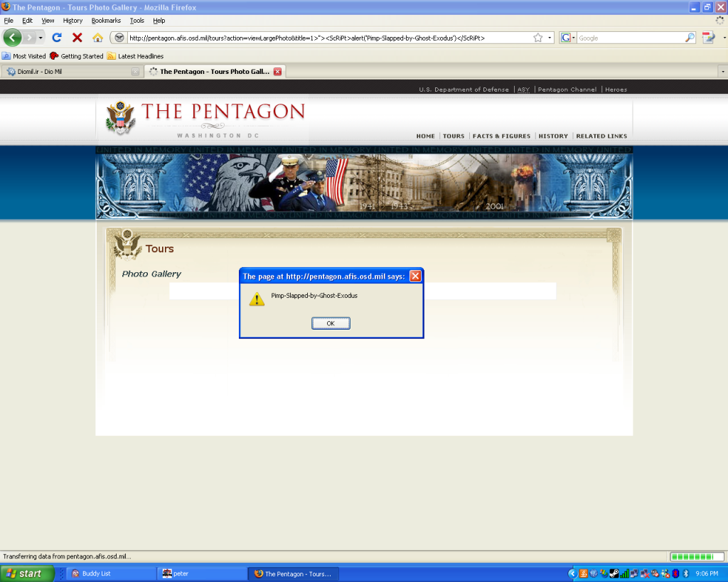Click the Google search box

631,38
